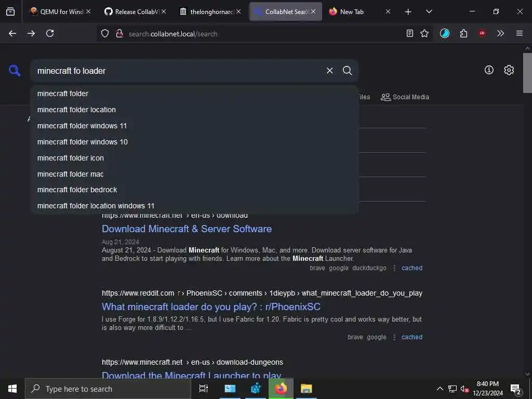Viewport: 532px width, 399px height.
Task: Open 'What minecraft loader do you play?' result
Action: click(211, 307)
